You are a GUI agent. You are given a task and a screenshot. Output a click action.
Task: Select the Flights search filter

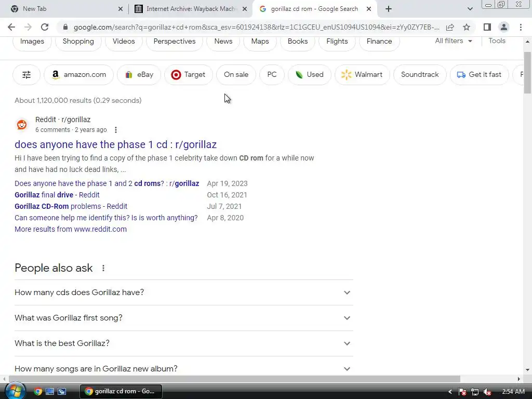(337, 42)
